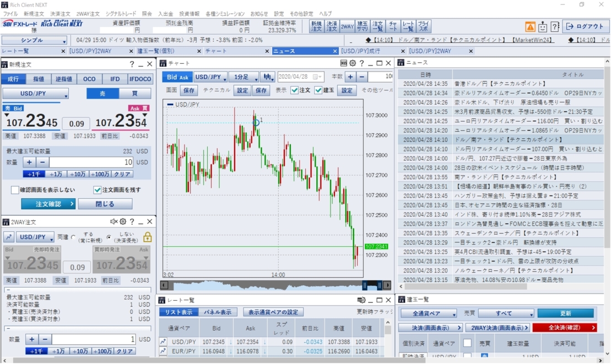Screen dimensions: 611x364
Task: Click 表示通貨ペアの設定 button
Action: click(x=273, y=312)
